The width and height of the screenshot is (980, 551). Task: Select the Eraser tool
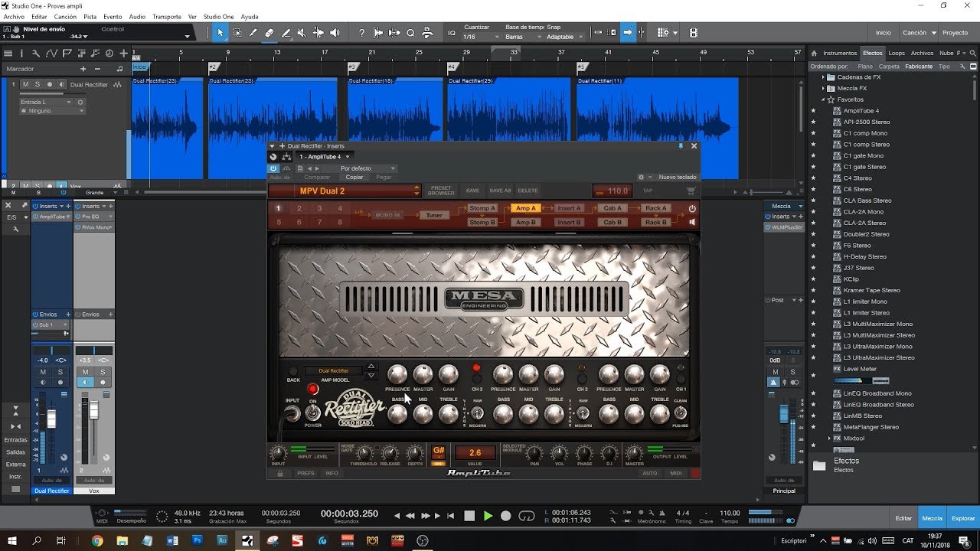point(269,33)
